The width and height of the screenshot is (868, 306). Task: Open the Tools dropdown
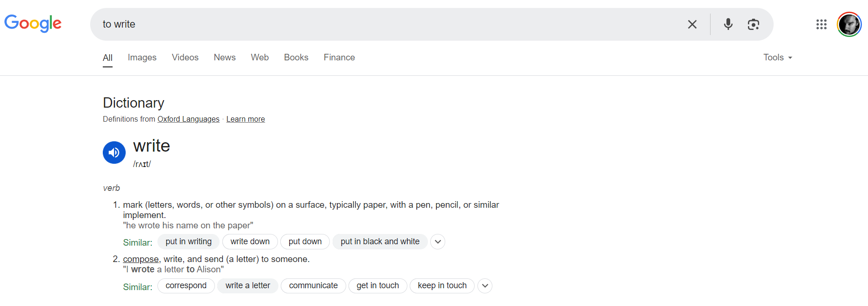coord(777,58)
